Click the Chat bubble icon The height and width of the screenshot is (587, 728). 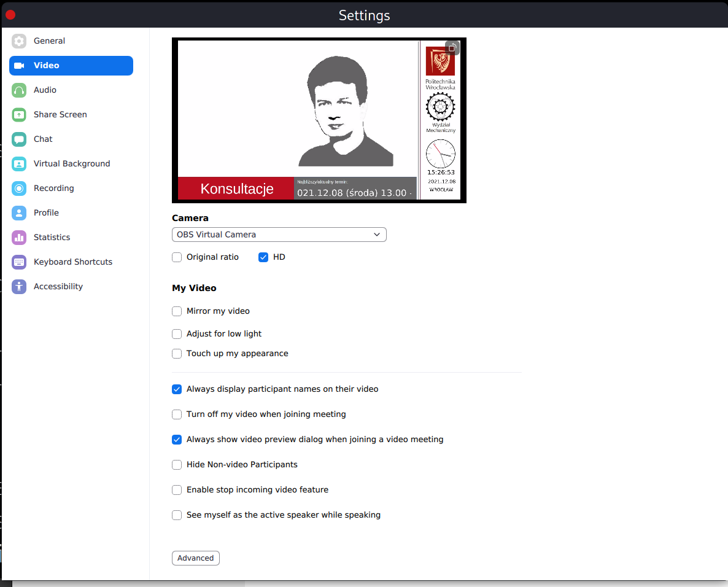(19, 139)
